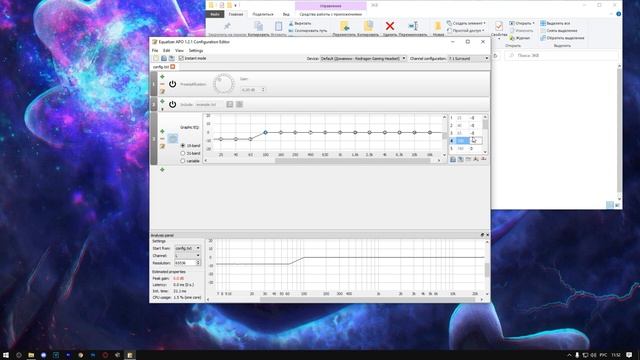The height and width of the screenshot is (360, 640).
Task: Add a filter with the Graphic EQ plus
Action: [x=162, y=131]
